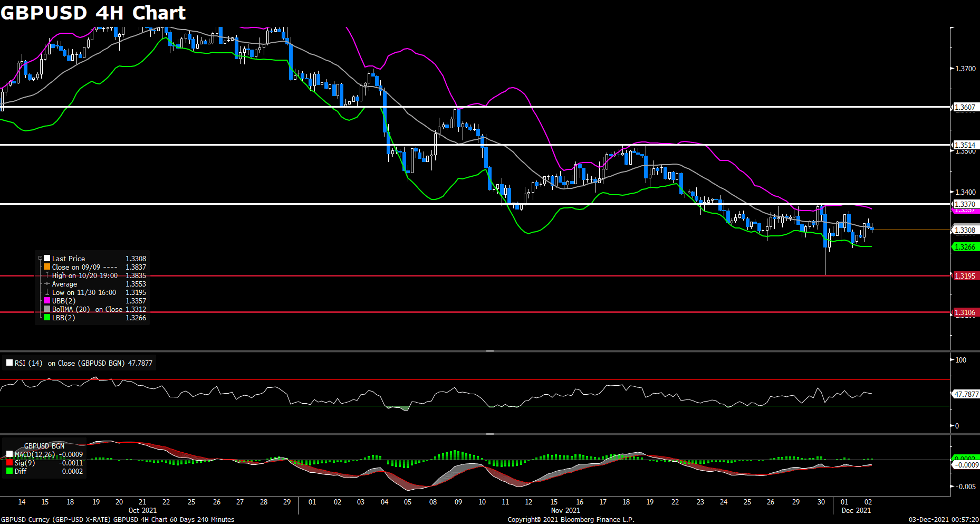Viewport: 980px width, 524px height.
Task: Click the GBPUSD 4H Chart title
Action: coord(93,13)
